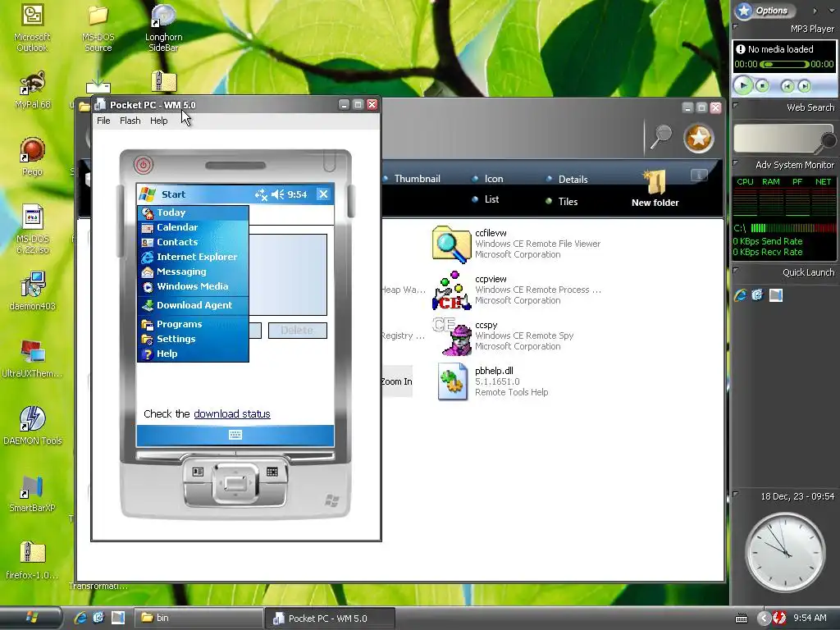Open Messaging from Start menu
Viewport: 840px width, 630px height.
(194, 272)
